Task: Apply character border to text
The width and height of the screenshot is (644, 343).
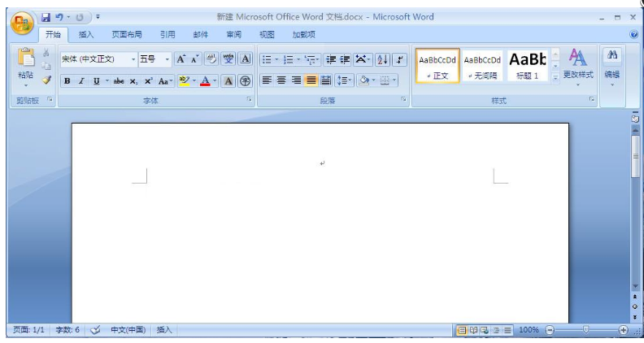Action: point(246,59)
